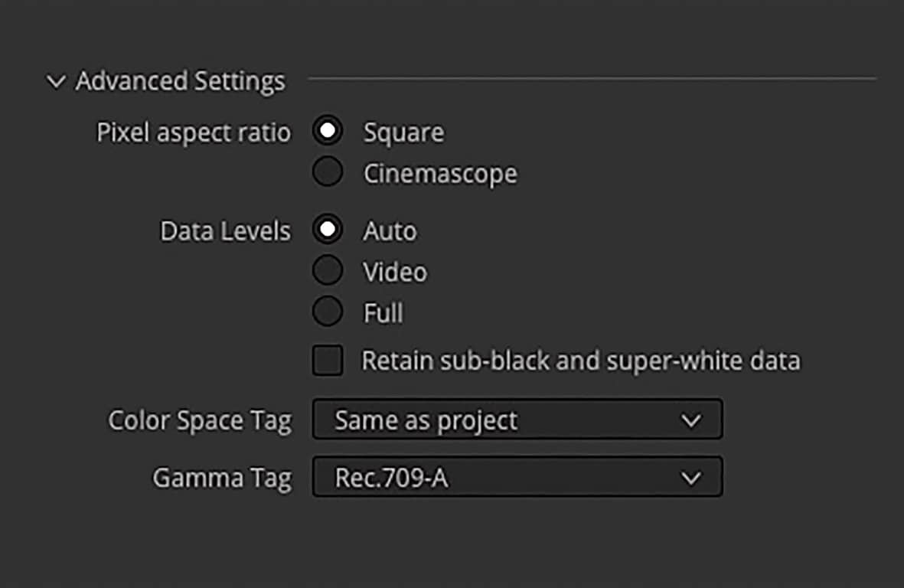Image resolution: width=904 pixels, height=588 pixels.
Task: Click the Color Space Tag chevron arrow
Action: (690, 420)
